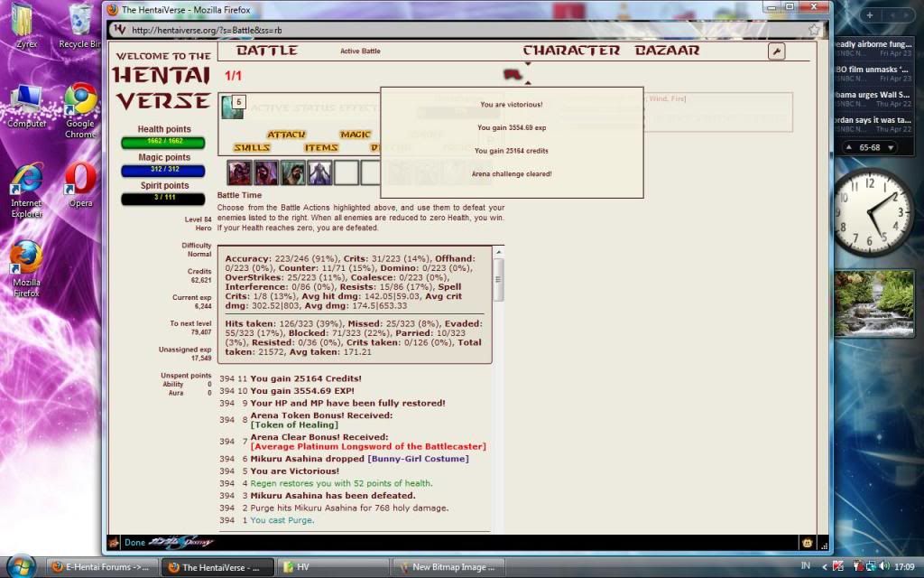Click the HV site favicon beside the URL

point(120,30)
